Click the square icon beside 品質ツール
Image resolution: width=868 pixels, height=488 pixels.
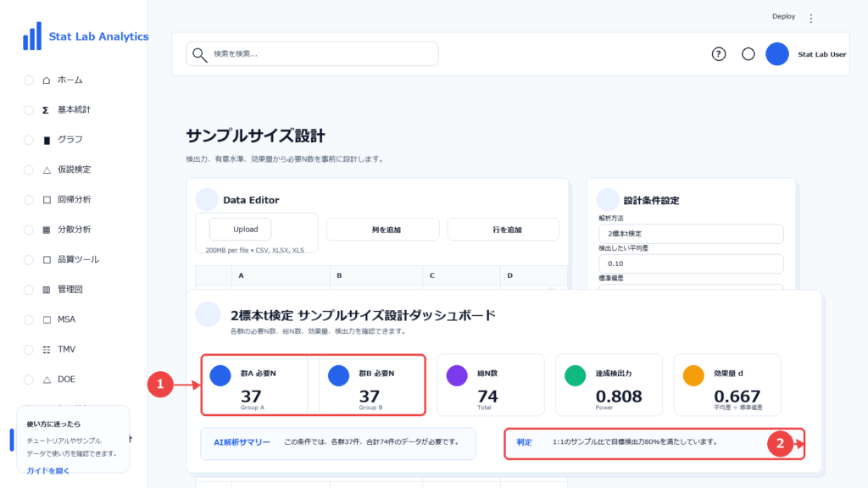point(47,259)
